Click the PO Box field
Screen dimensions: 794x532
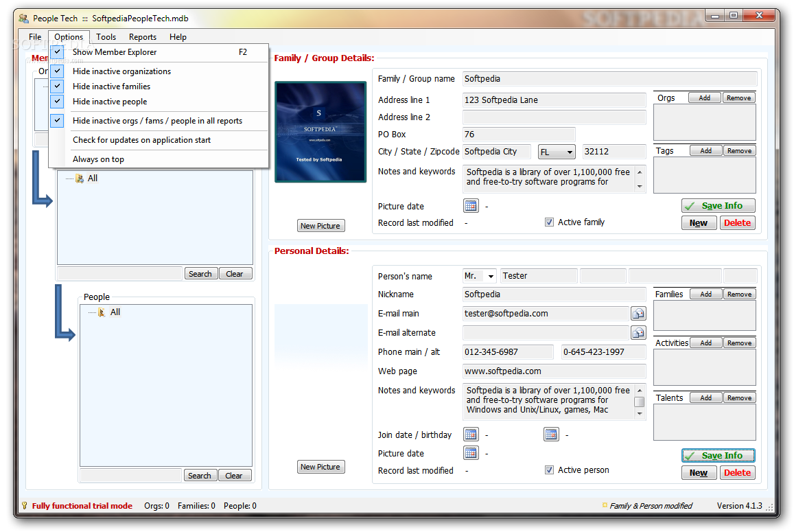tap(519, 135)
